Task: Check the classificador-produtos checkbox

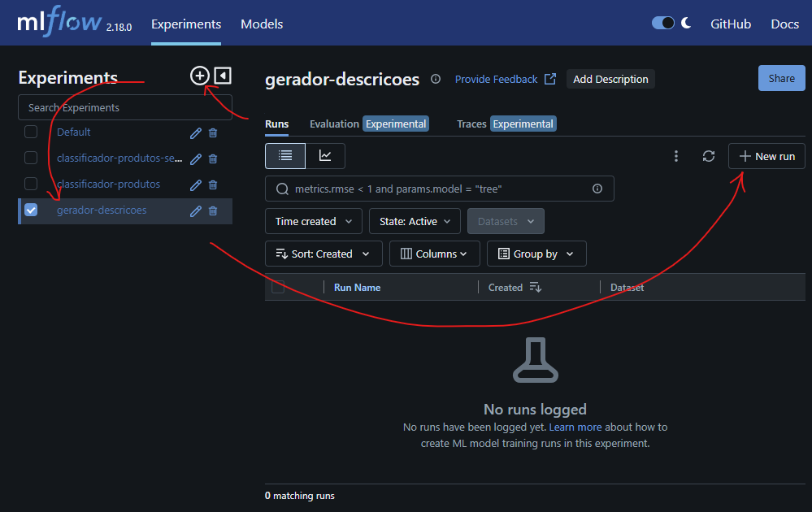Action: pos(31,184)
